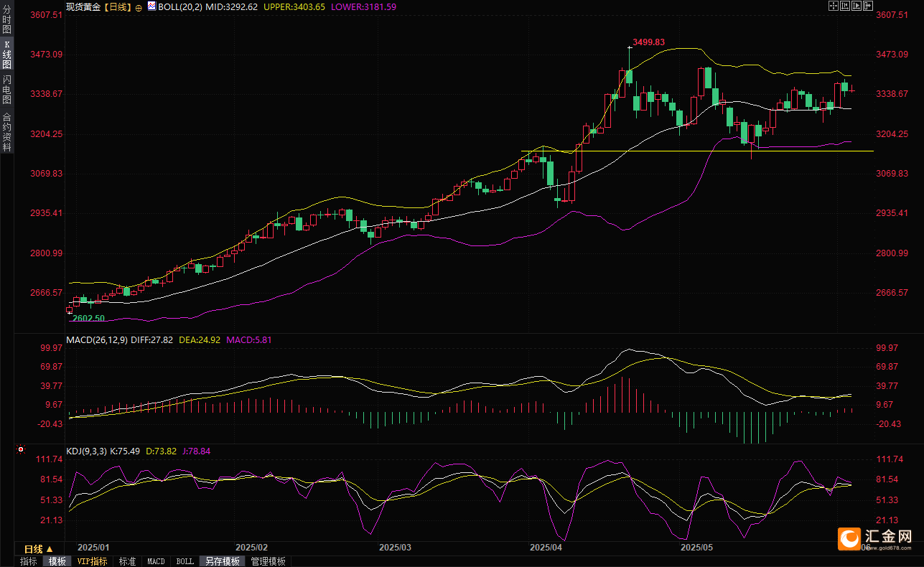The width and height of the screenshot is (924, 567).
Task: Click the red dot icon beside KDJ
Action: (x=21, y=451)
